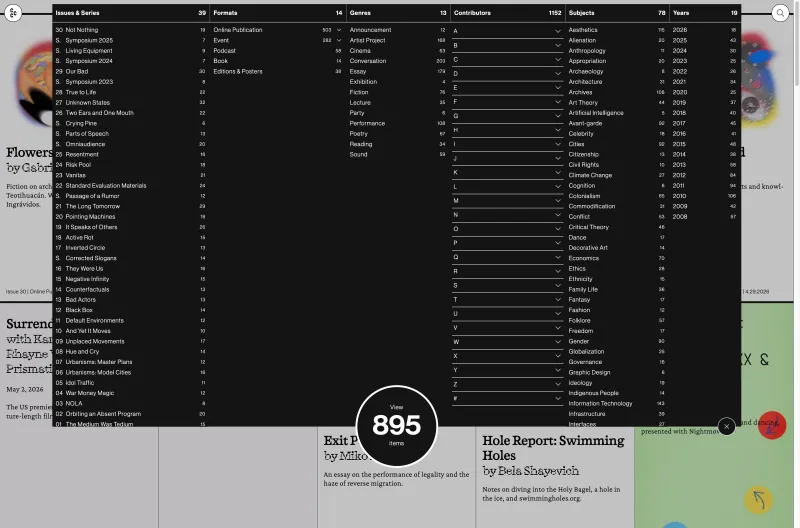Open the search icon at top right
The image size is (800, 528).
pos(780,13)
